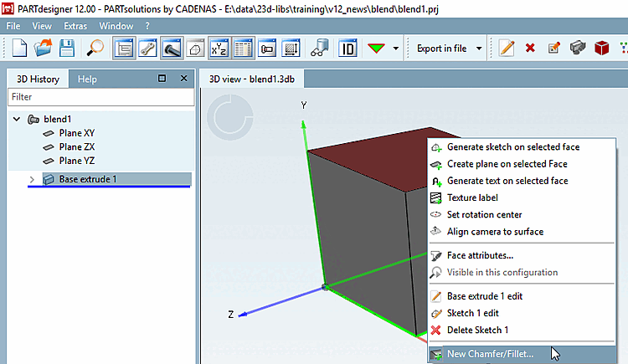Open a project via folder icon
The width and height of the screenshot is (628, 364).
[x=43, y=49]
